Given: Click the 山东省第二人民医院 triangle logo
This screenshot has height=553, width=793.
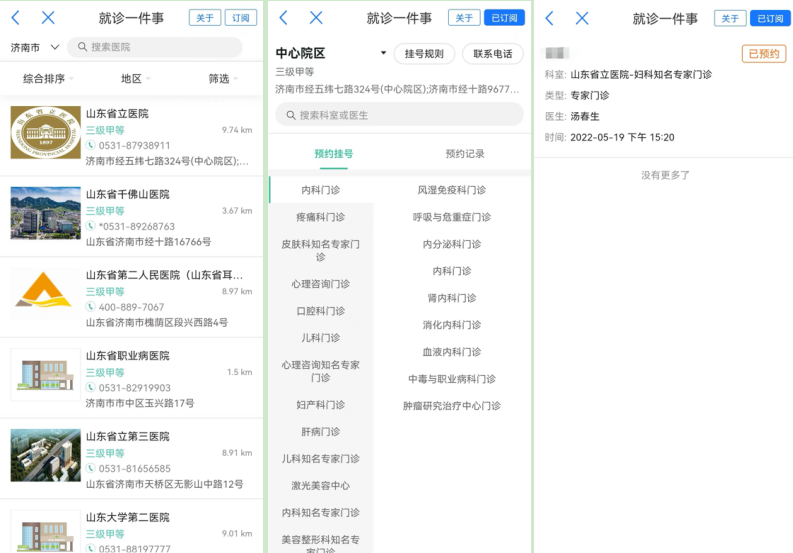Looking at the screenshot, I should pyautogui.click(x=45, y=290).
